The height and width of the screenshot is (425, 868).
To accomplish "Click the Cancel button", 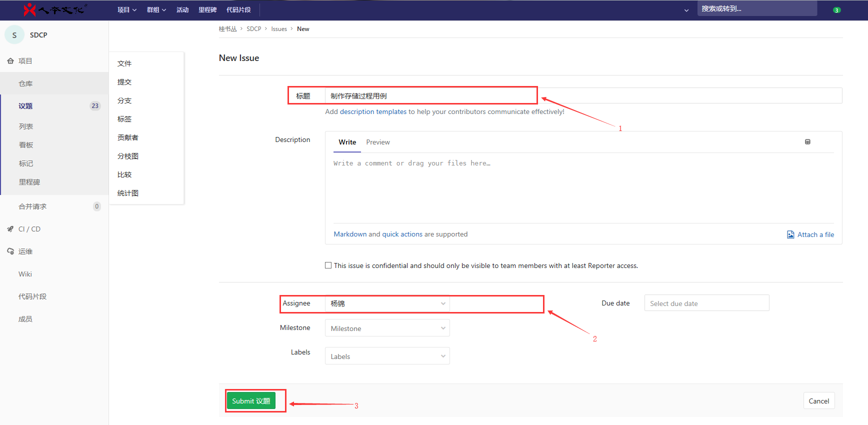I will (818, 401).
